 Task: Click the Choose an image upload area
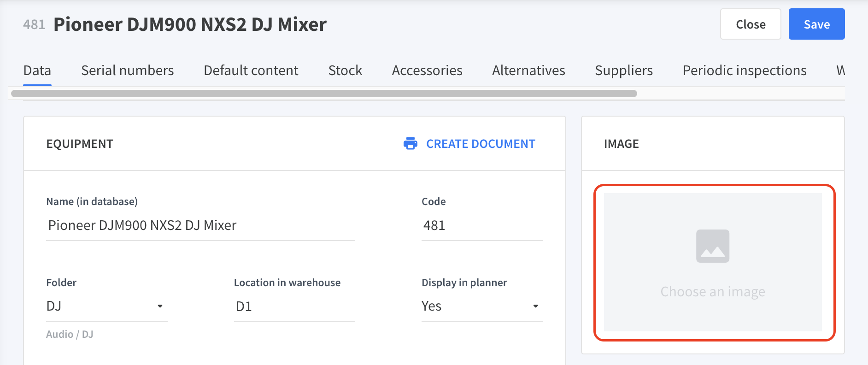[x=713, y=262]
